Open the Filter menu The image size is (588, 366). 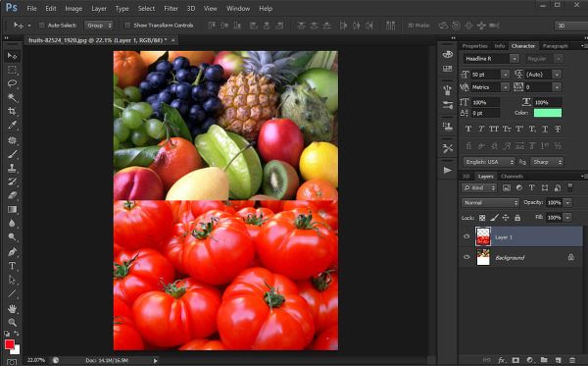click(x=171, y=8)
